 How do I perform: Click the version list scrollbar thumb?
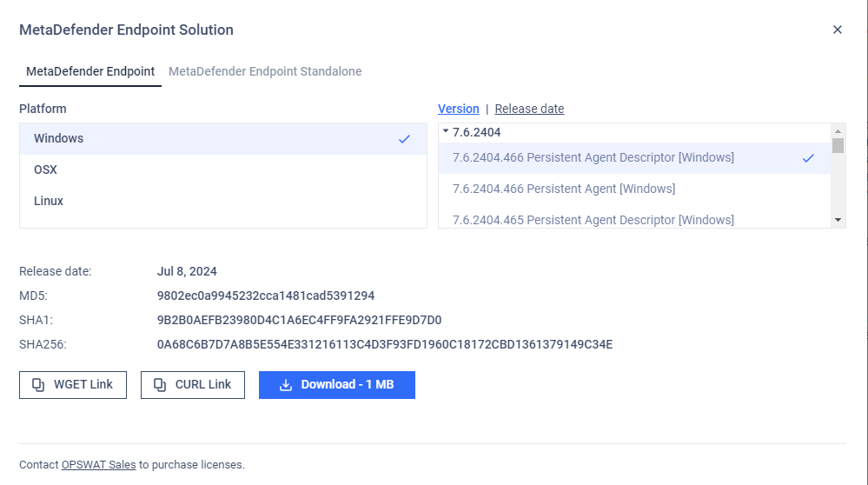[838, 146]
